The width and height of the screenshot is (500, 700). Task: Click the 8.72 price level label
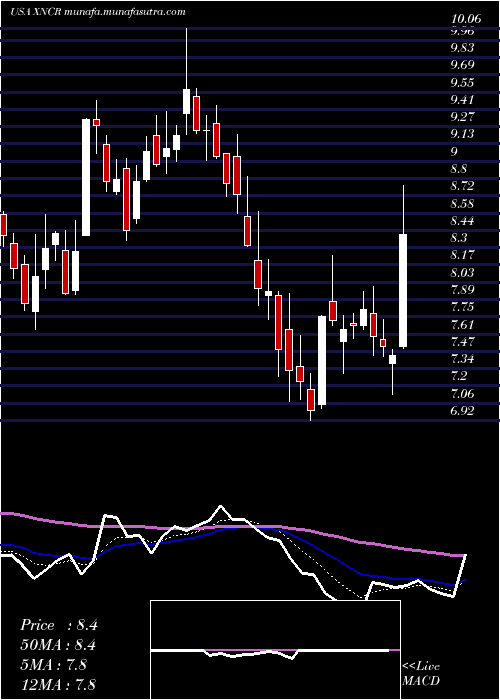coord(462,187)
